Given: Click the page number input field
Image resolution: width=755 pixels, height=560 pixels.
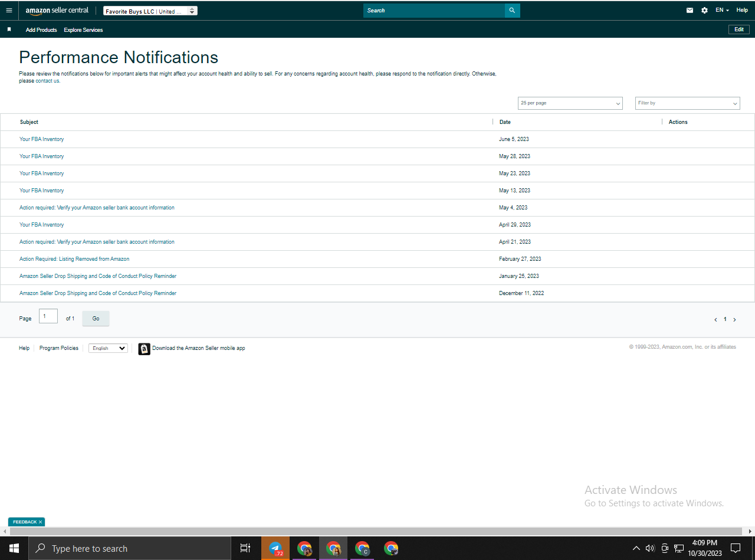Looking at the screenshot, I should [x=48, y=316].
